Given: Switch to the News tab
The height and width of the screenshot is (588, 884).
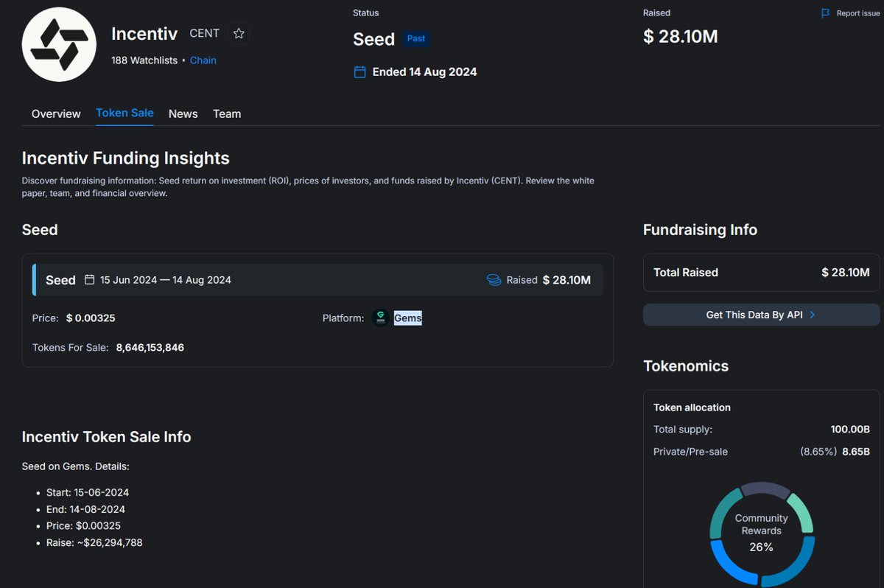Looking at the screenshot, I should [x=183, y=113].
